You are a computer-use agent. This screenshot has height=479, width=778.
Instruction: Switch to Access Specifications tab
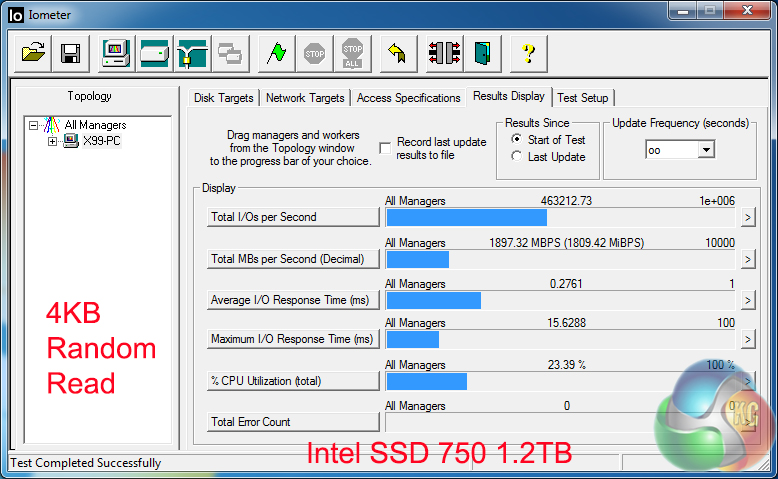click(x=408, y=98)
